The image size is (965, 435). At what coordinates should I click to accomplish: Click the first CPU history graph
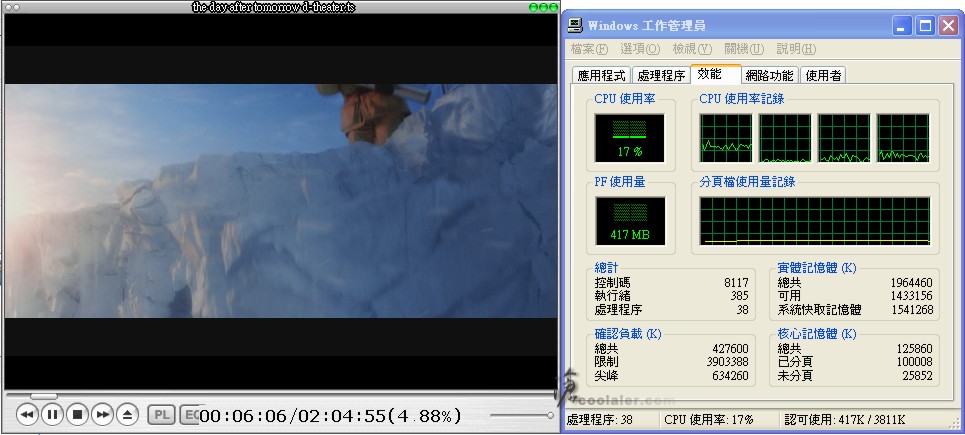tap(726, 138)
